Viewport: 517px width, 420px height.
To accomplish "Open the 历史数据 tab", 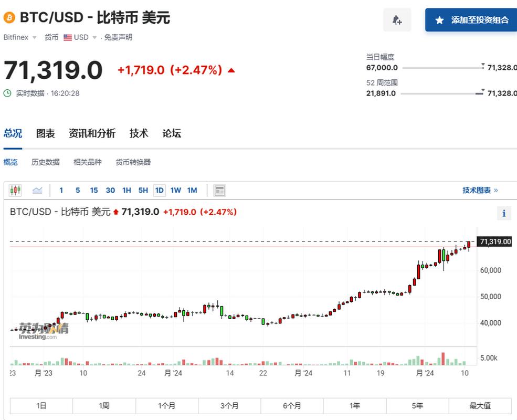I will pyautogui.click(x=45, y=162).
